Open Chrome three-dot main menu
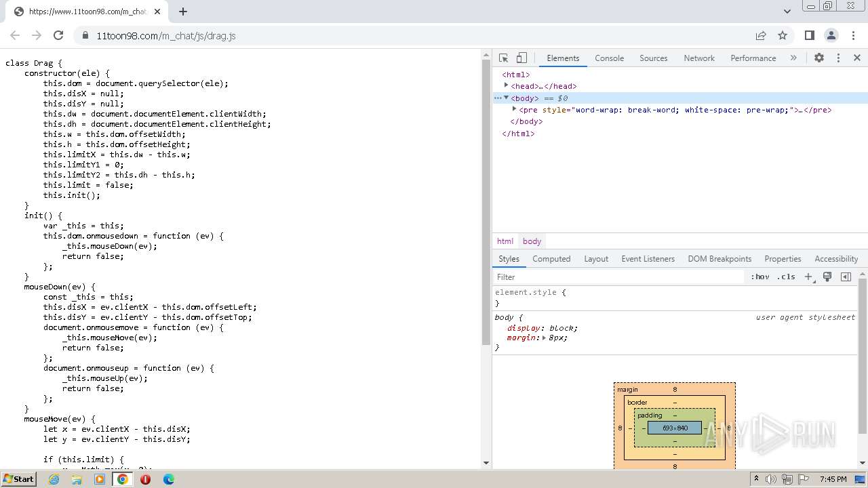 [x=853, y=35]
